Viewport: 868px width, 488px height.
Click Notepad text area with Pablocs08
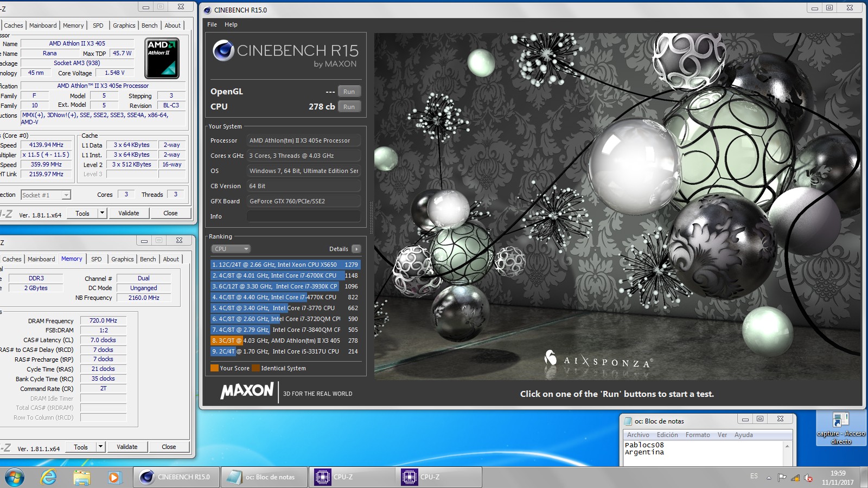(x=704, y=453)
